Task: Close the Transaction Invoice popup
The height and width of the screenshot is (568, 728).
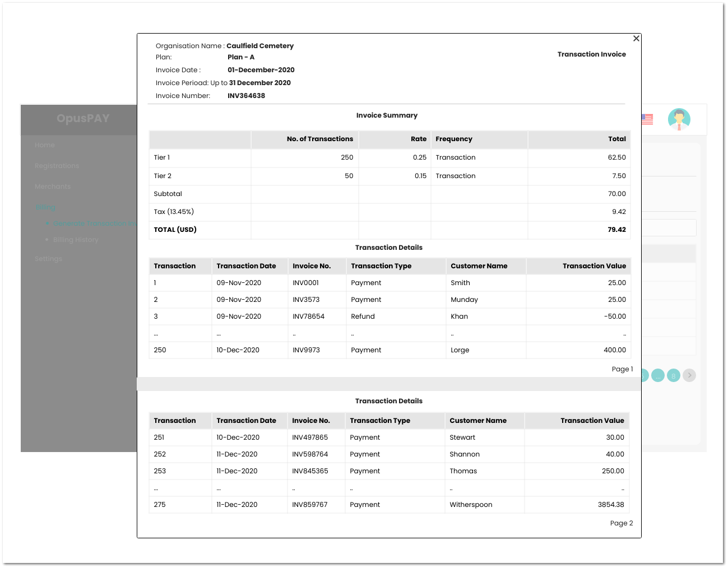Action: tap(636, 38)
